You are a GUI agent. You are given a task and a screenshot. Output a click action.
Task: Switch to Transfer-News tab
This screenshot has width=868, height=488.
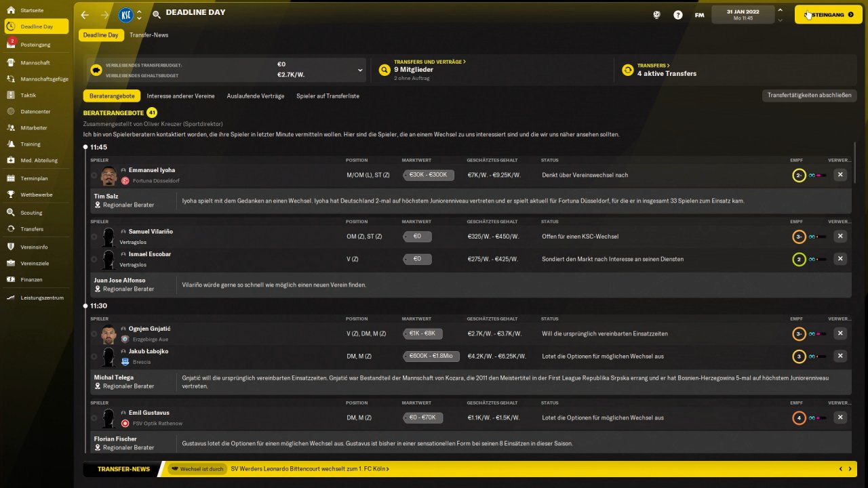point(149,35)
